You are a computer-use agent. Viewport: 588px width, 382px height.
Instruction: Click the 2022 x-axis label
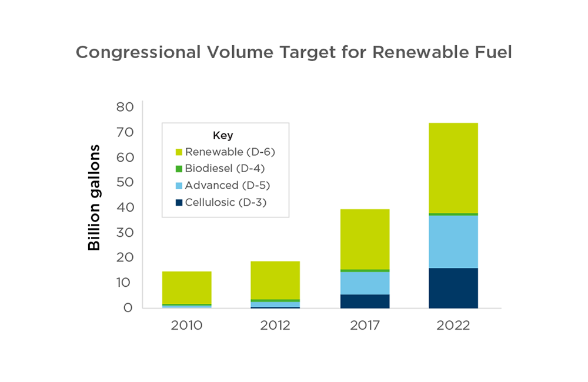(x=453, y=325)
